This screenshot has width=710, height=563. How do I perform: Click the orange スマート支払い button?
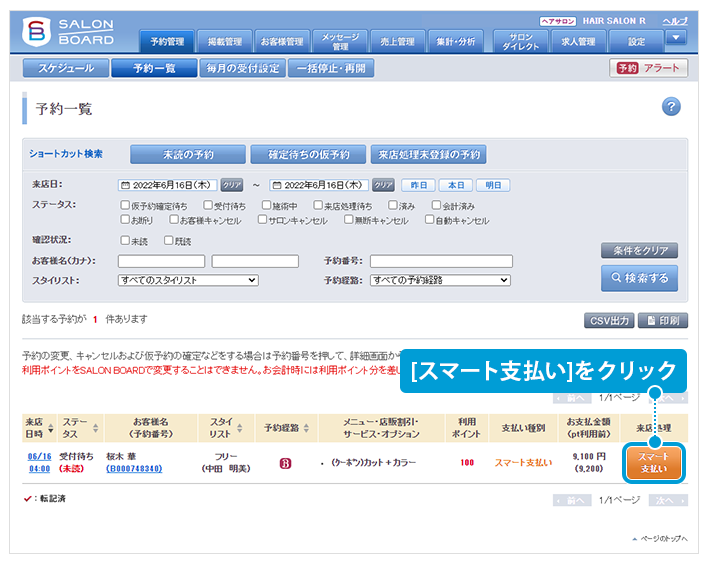654,462
